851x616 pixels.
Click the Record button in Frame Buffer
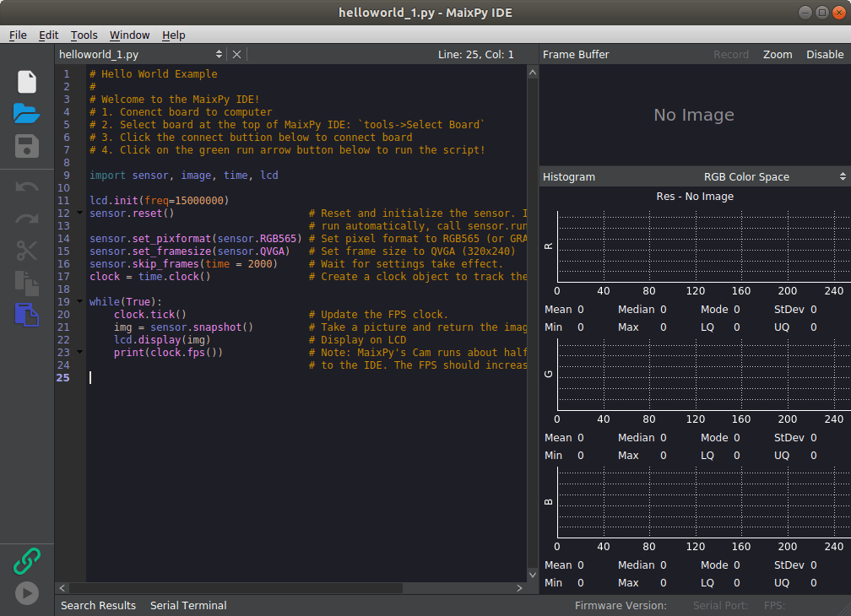[x=730, y=54]
